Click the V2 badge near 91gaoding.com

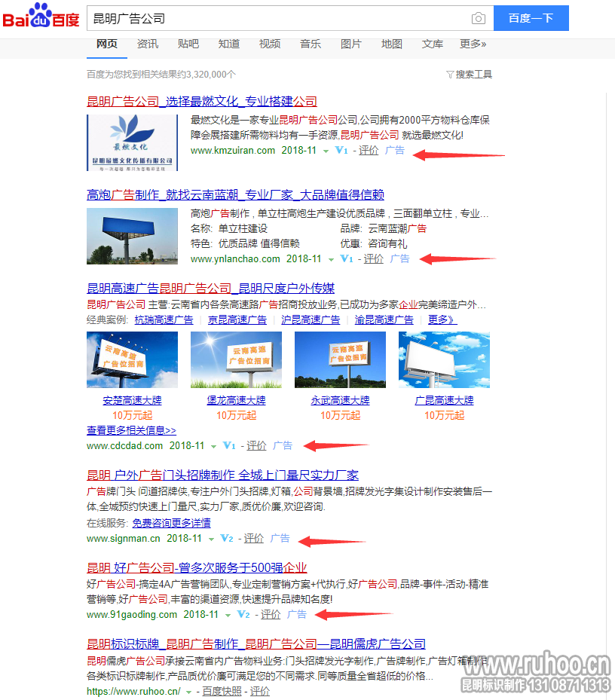[243, 614]
